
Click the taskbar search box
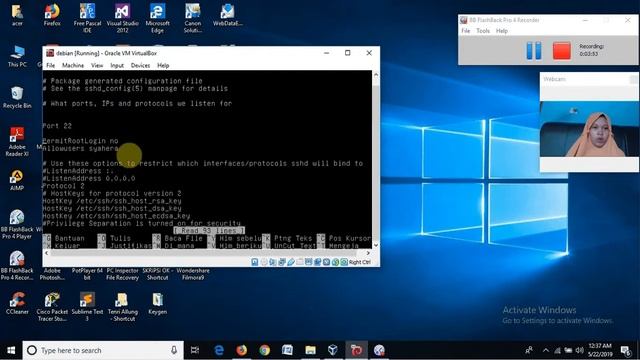pos(103,350)
